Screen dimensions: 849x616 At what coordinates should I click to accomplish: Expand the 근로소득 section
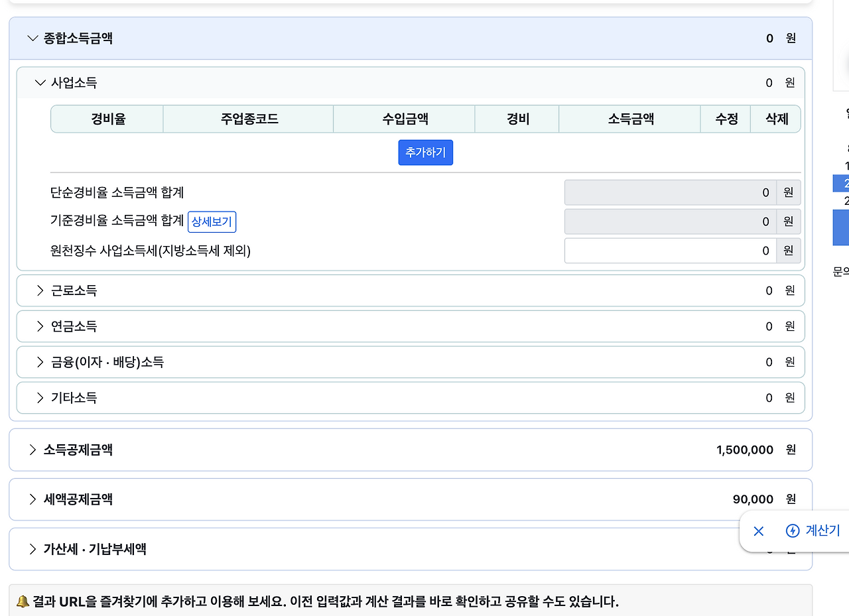coord(40,290)
